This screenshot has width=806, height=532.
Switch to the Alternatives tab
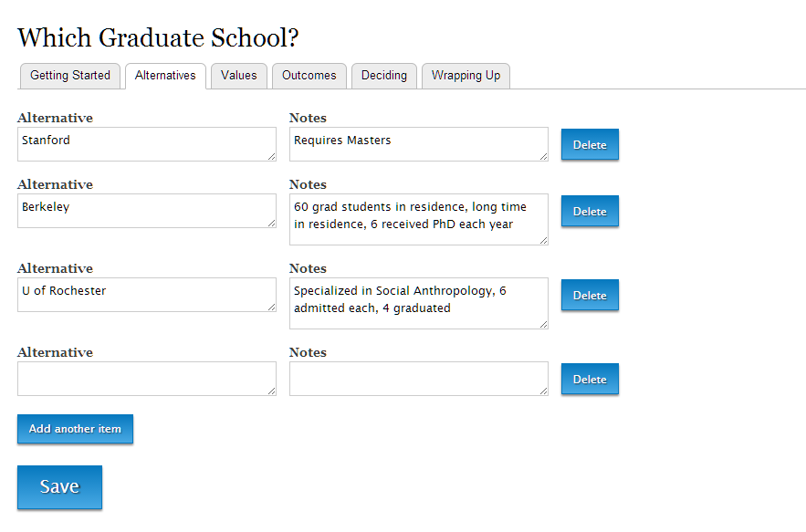[x=165, y=76]
